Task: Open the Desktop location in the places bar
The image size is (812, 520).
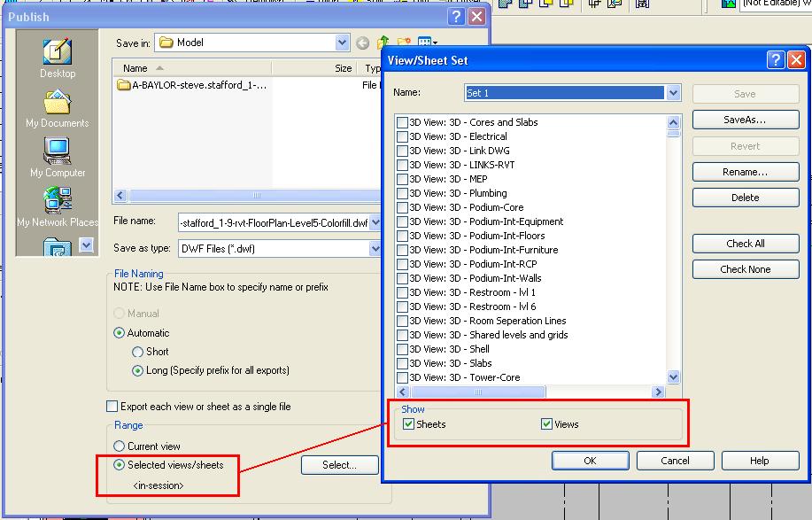Action: pyautogui.click(x=57, y=58)
